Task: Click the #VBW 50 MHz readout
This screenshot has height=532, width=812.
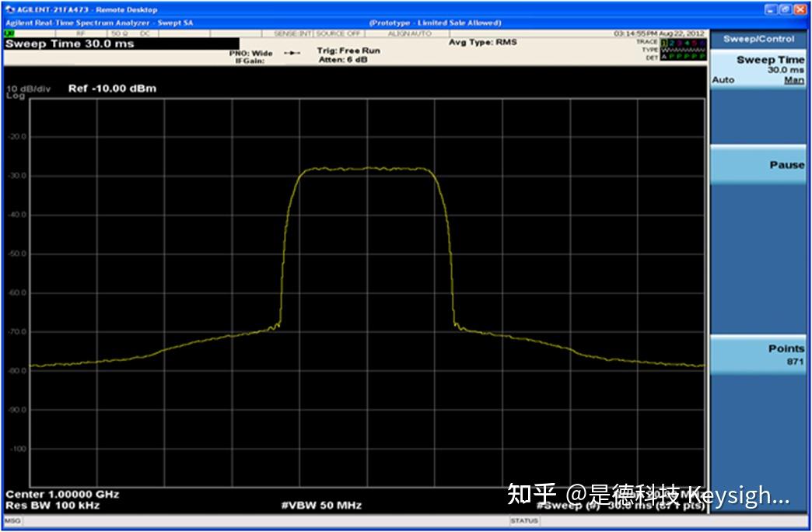Action: click(x=321, y=506)
